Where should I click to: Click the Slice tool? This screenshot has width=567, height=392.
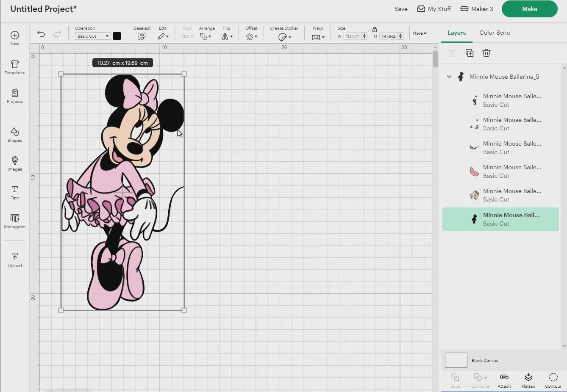click(x=455, y=380)
